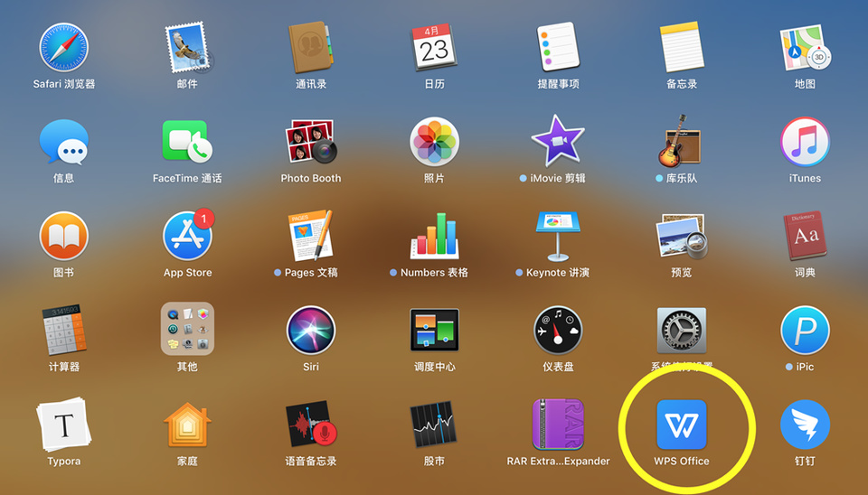Image resolution: width=868 pixels, height=495 pixels.
Task: Launch the Mail (邮件) app
Action: 188,48
